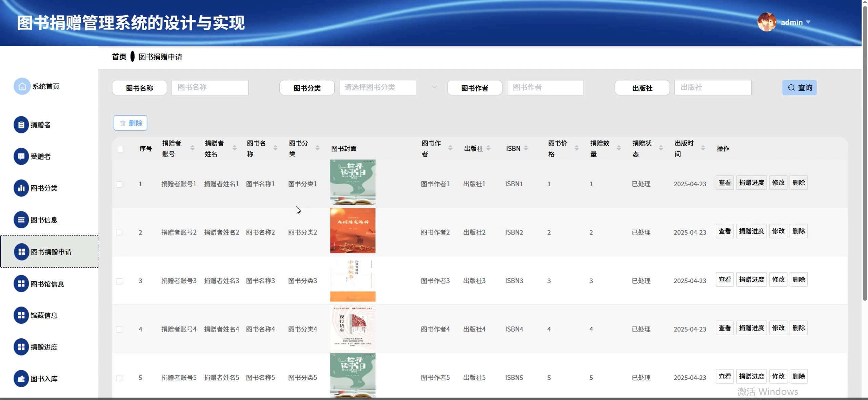The image size is (868, 400).
Task: Tick the checkbox for row 1
Action: click(x=119, y=184)
